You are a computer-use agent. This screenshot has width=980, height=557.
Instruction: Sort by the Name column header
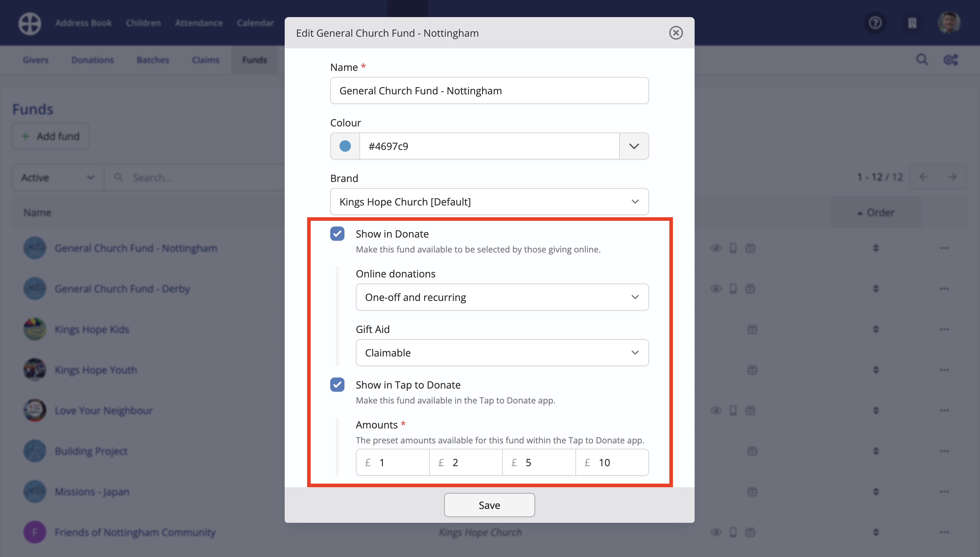click(37, 213)
